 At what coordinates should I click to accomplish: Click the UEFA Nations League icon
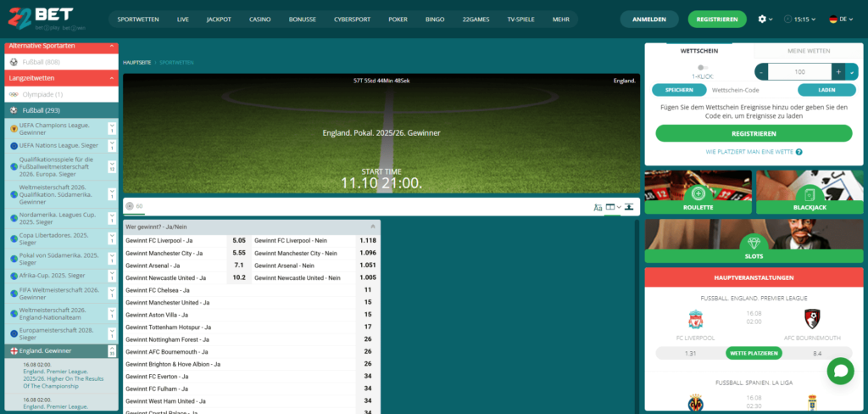[14, 146]
